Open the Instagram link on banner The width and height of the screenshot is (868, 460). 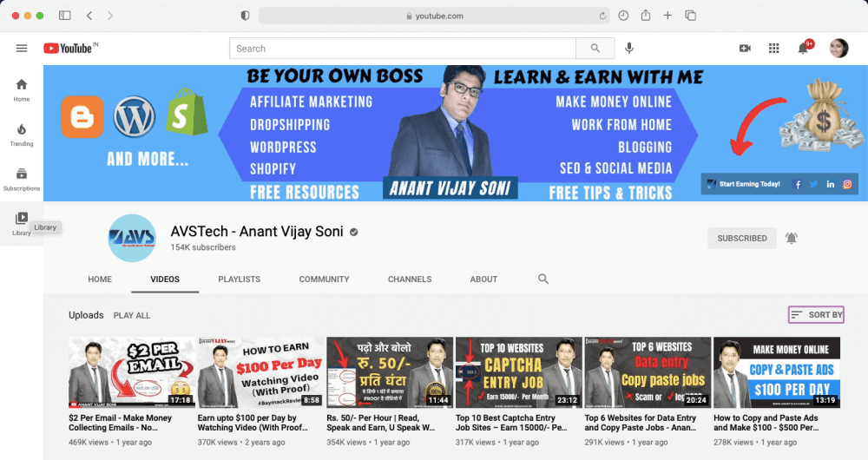coord(847,184)
